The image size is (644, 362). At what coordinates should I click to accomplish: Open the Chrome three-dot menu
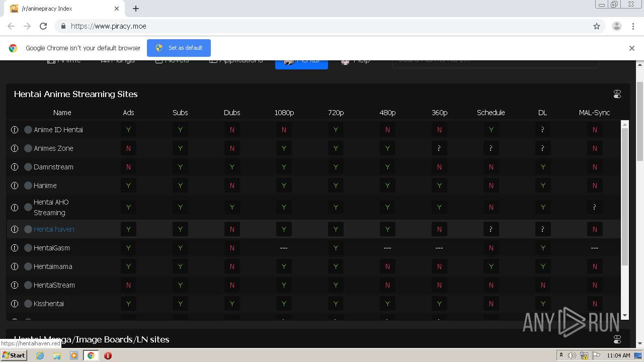632,26
